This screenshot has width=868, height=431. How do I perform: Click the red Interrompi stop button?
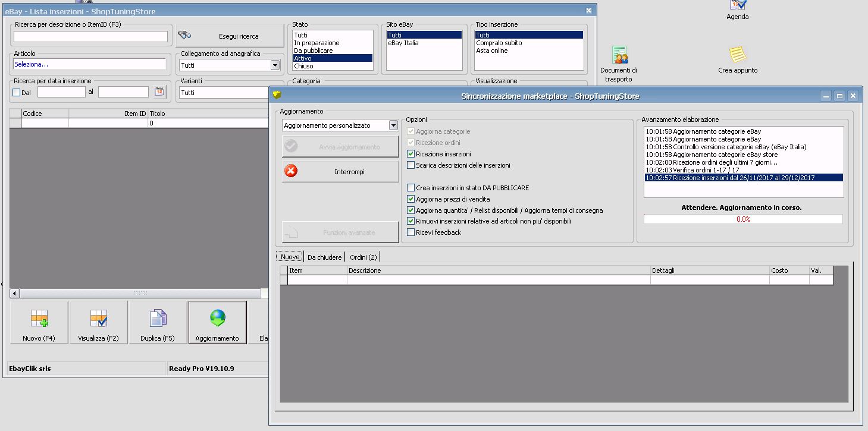(x=340, y=172)
